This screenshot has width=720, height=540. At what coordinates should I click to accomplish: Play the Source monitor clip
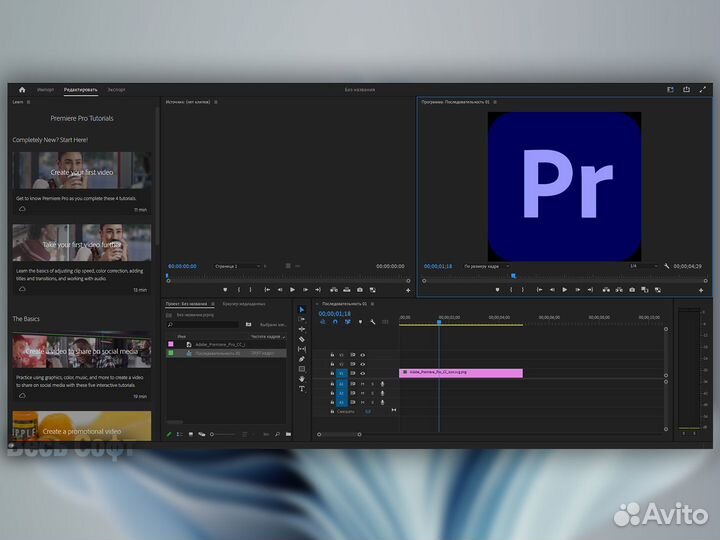pyautogui.click(x=292, y=290)
